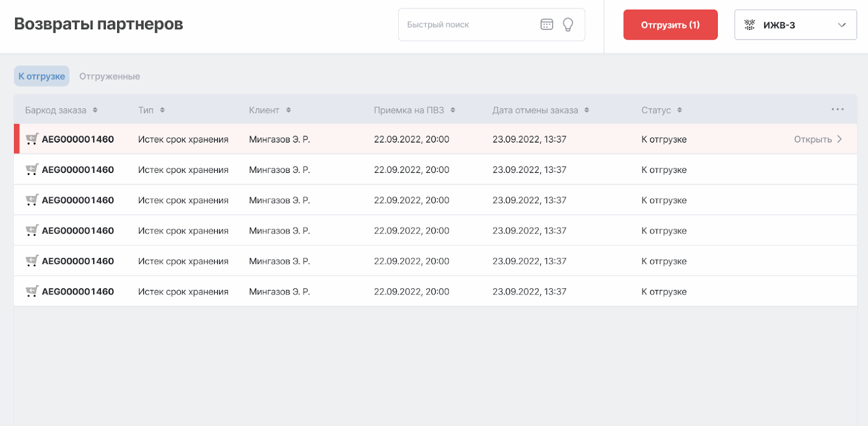This screenshot has width=868, height=426.
Task: Open the three-dots table column options
Action: pos(837,109)
